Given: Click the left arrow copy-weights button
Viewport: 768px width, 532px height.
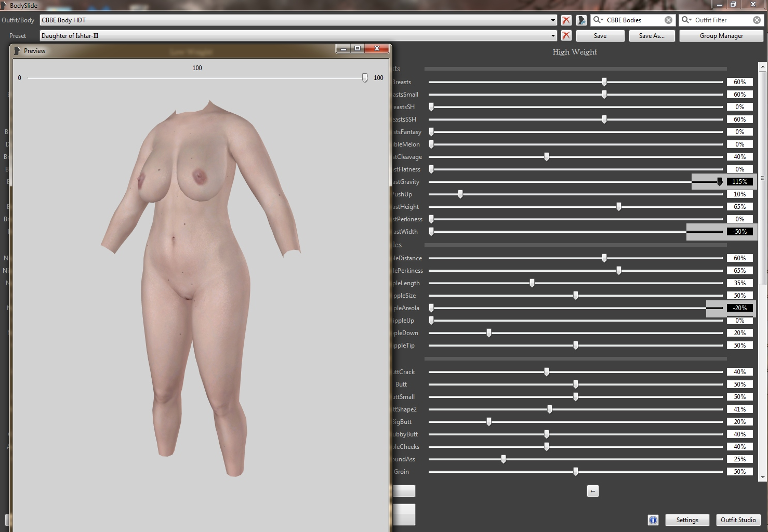Looking at the screenshot, I should point(593,491).
